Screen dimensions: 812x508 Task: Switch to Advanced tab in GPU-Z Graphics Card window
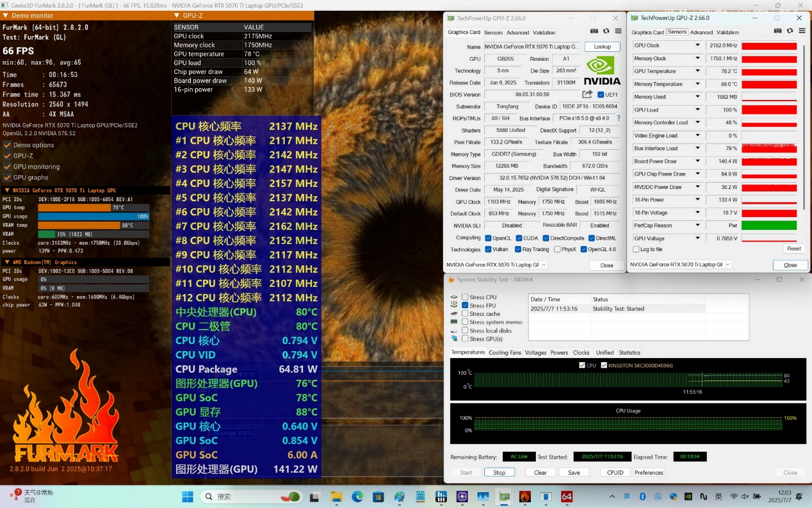pyautogui.click(x=517, y=33)
